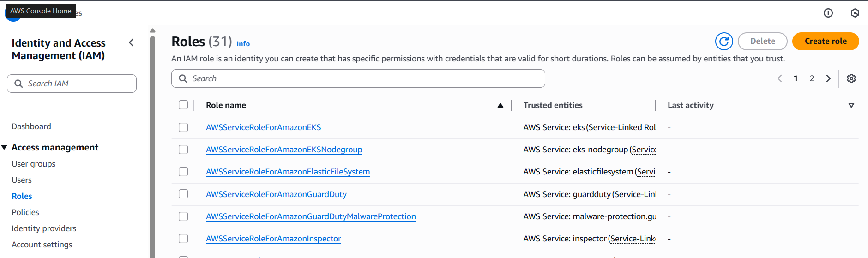Go to previous page of roles
The height and width of the screenshot is (258, 868).
(x=780, y=78)
